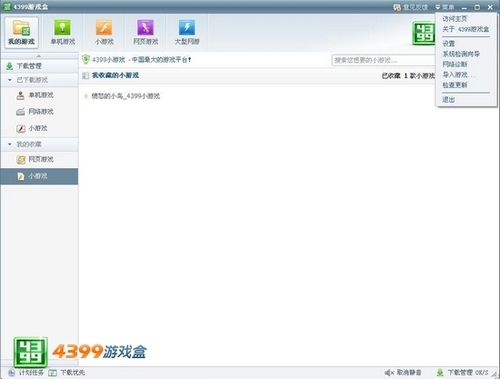The image size is (500, 379).
Task: Open the 网页游戏 purple toolbar icon
Action: pyautogui.click(x=146, y=32)
